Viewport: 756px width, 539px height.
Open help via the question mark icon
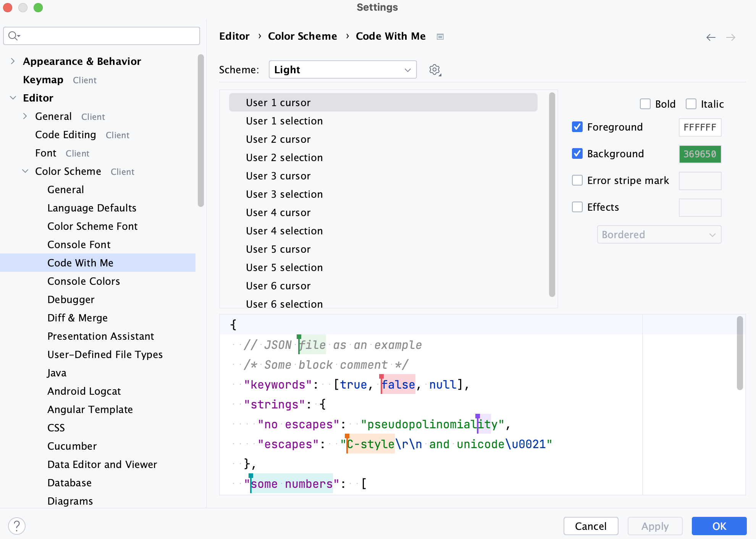click(16, 526)
